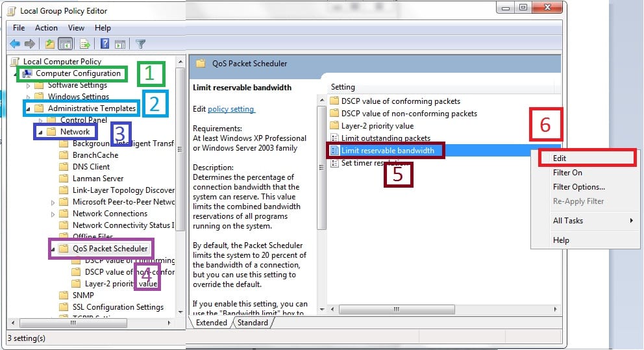Open the File menu
Viewport: 644px width, 350px height.
pyautogui.click(x=19, y=27)
